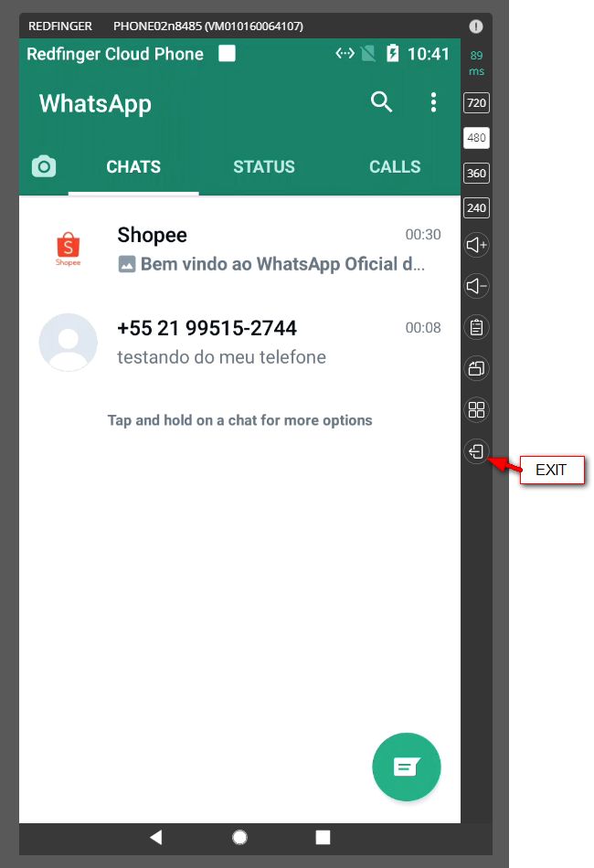Image resolution: width=594 pixels, height=868 pixels.
Task: Select the CHATS tab
Action: pos(133,166)
